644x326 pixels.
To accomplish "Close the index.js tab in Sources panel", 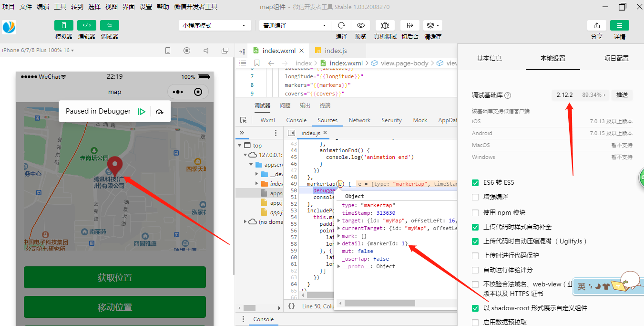I will [x=326, y=133].
